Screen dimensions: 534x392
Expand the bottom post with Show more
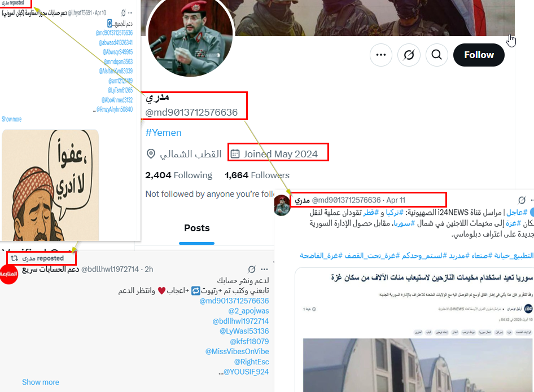41,382
